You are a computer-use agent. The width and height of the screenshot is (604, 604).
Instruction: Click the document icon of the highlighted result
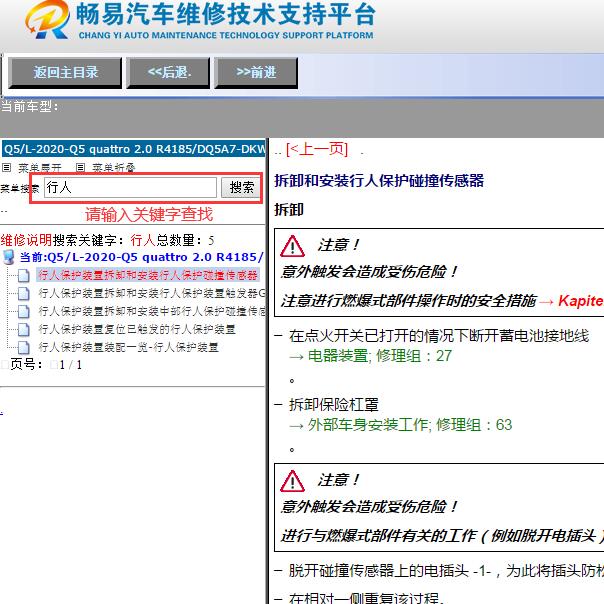pos(24,275)
